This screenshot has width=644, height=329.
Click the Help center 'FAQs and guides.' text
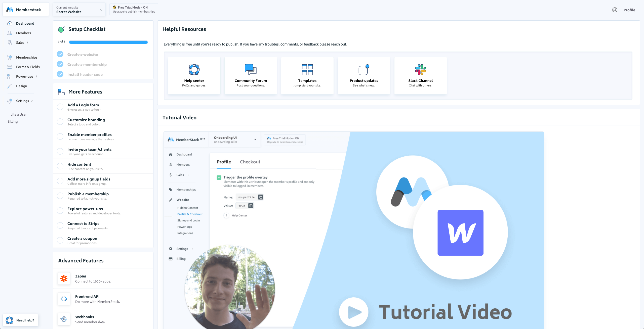coord(194,85)
